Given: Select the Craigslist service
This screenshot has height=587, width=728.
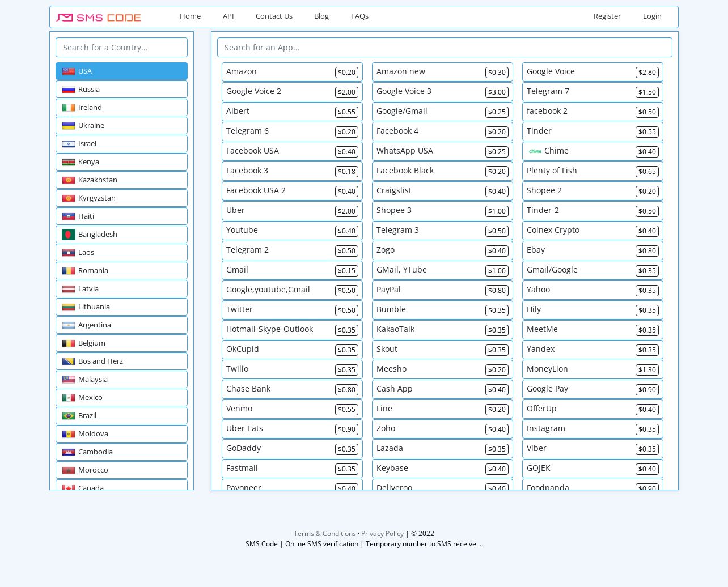Looking at the screenshot, I should (x=442, y=191).
